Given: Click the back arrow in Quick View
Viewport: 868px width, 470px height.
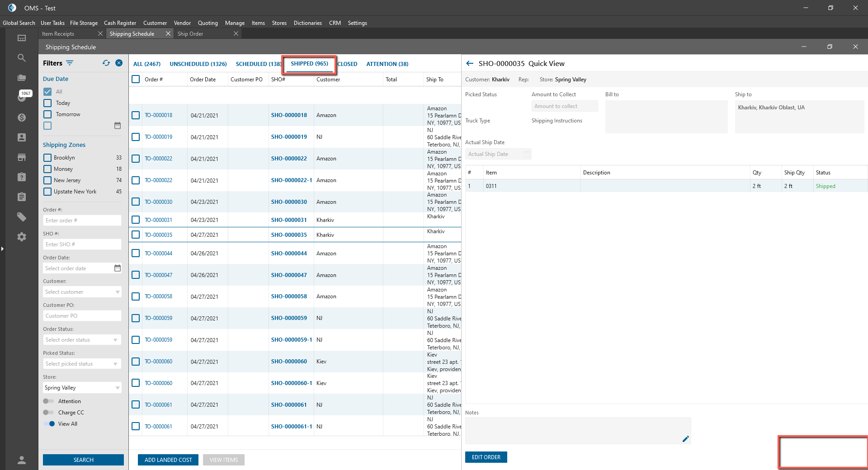Looking at the screenshot, I should (470, 64).
